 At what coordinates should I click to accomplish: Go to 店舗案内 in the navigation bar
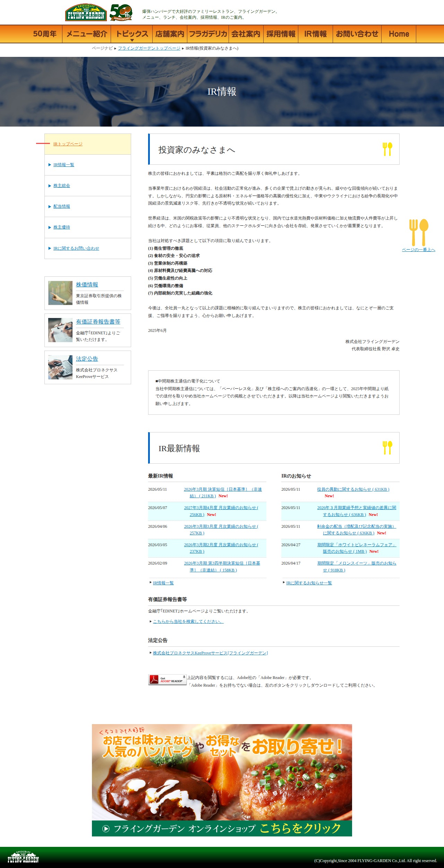(170, 34)
